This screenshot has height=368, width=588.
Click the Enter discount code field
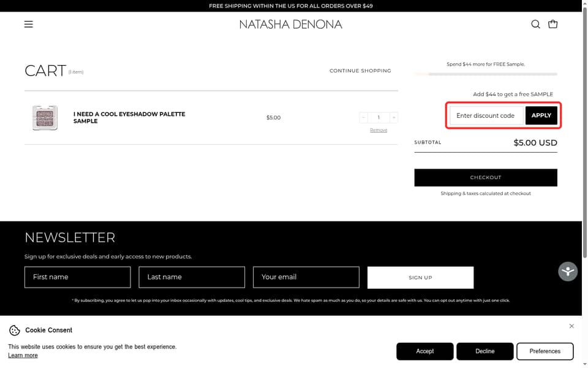point(486,116)
